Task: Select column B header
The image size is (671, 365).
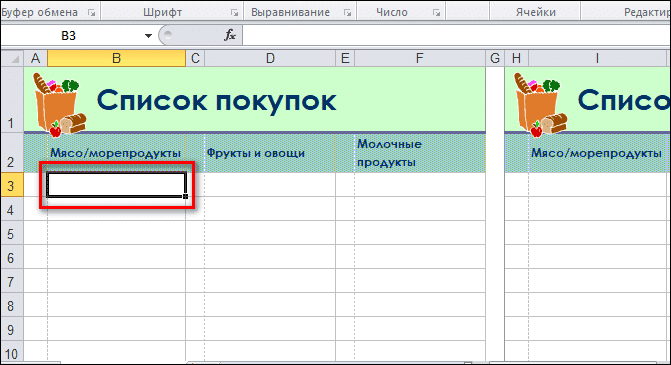Action: tap(116, 58)
